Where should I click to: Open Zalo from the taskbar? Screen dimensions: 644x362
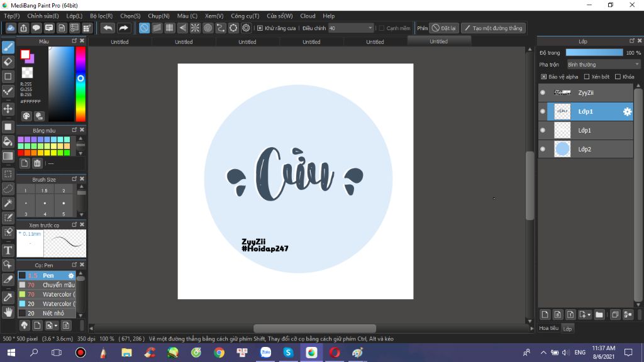pos(266,353)
